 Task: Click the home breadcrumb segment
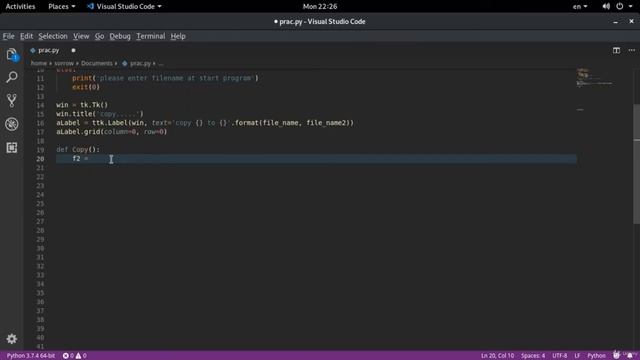point(39,63)
